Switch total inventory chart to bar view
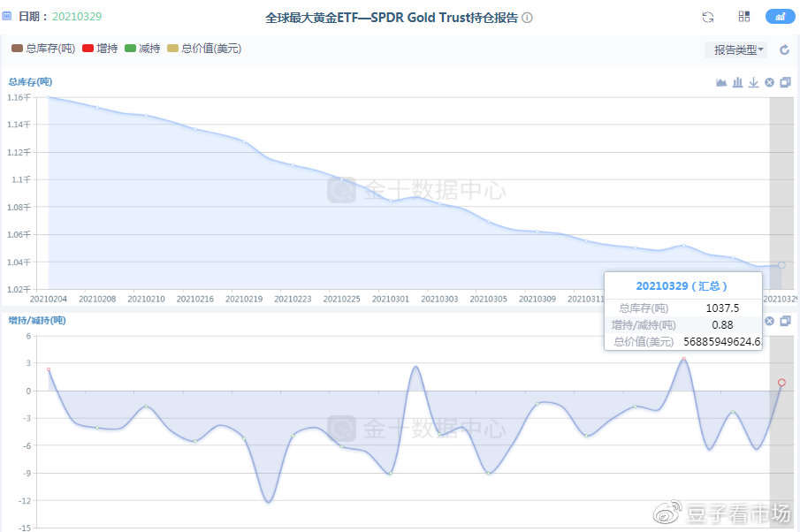The width and height of the screenshot is (800, 532). click(737, 82)
